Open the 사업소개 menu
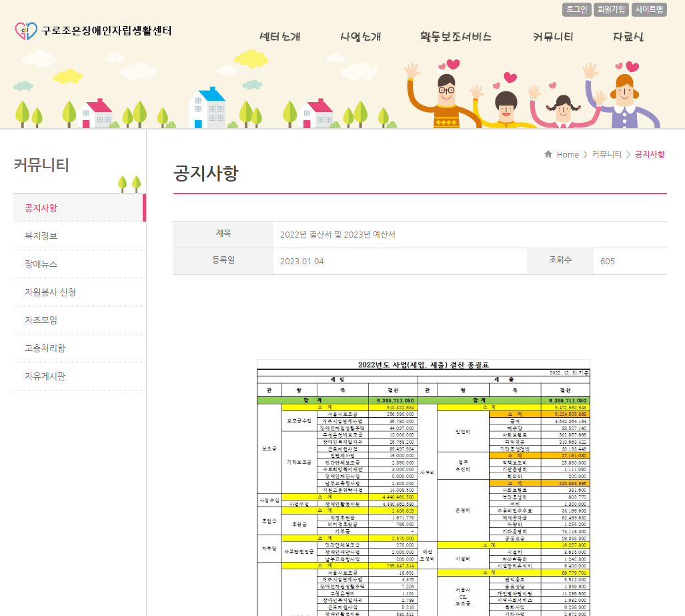 (360, 37)
